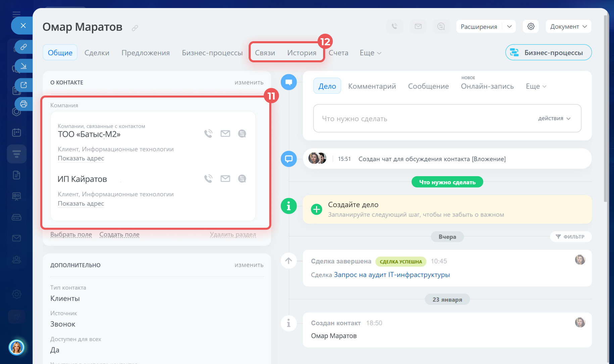This screenshot has height=364, width=614.
Task: Click the ФИЛЬТР button in timeline
Action: point(570,237)
